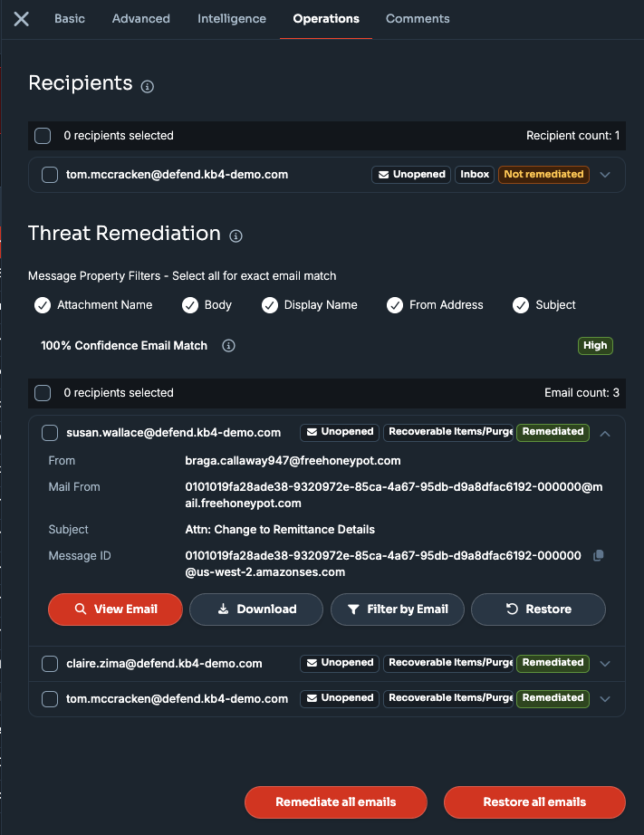Click the Unopened envelope badge for claire.zima
Image resolution: width=644 pixels, height=835 pixels.
tap(340, 663)
